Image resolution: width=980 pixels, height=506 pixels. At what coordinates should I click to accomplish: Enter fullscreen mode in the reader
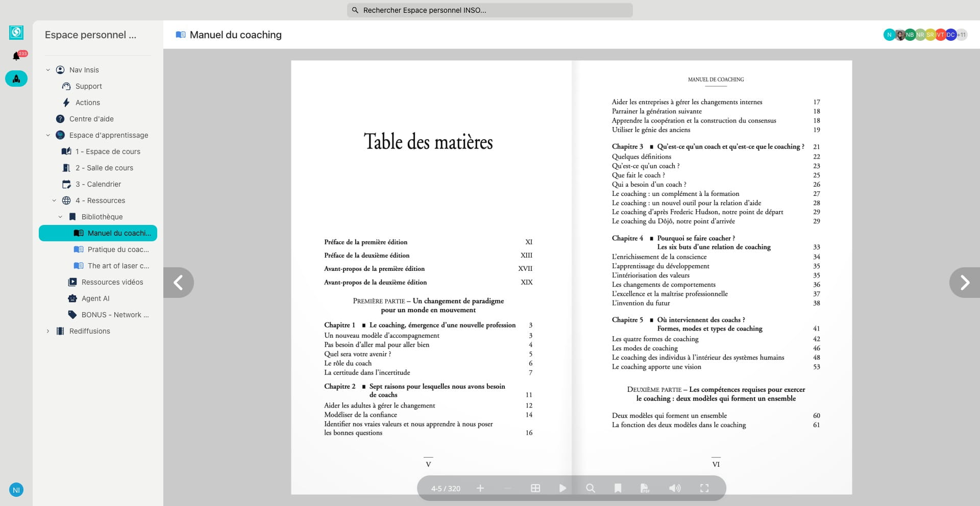pos(704,488)
